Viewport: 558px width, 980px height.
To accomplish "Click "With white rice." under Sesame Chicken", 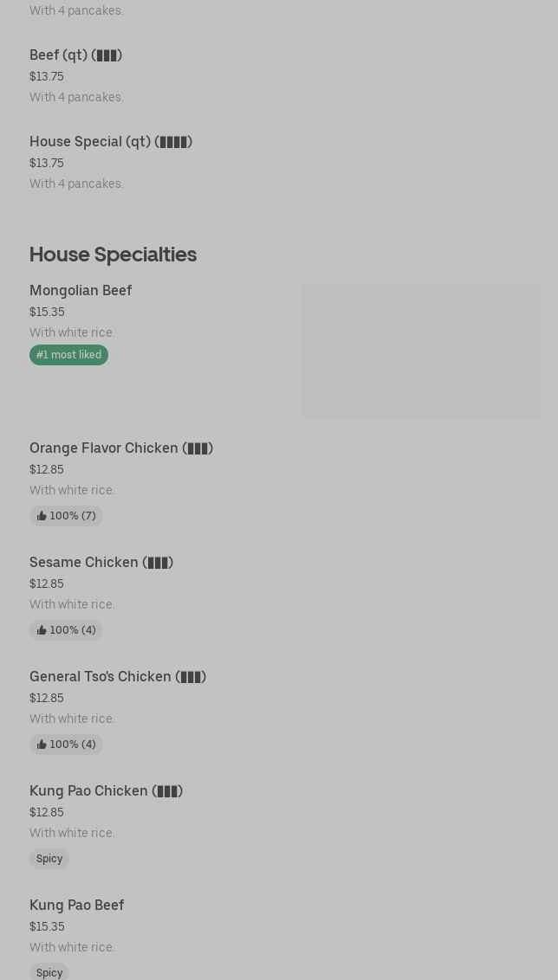I will (x=72, y=604).
